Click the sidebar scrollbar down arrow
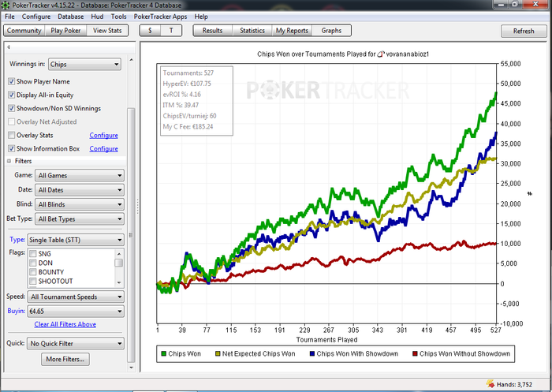 click(x=132, y=368)
